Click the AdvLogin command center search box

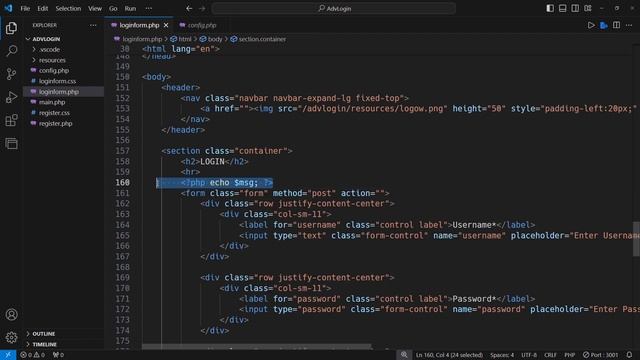[334, 8]
